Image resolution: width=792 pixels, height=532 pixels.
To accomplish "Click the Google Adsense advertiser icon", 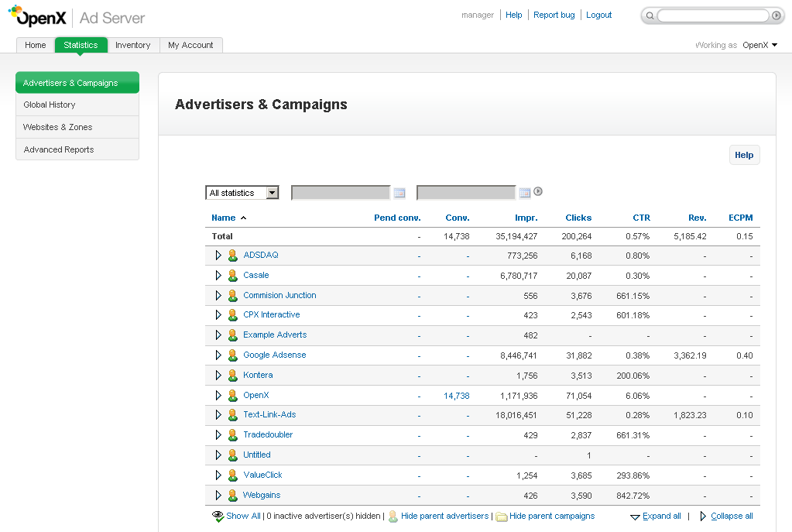I will tap(232, 355).
